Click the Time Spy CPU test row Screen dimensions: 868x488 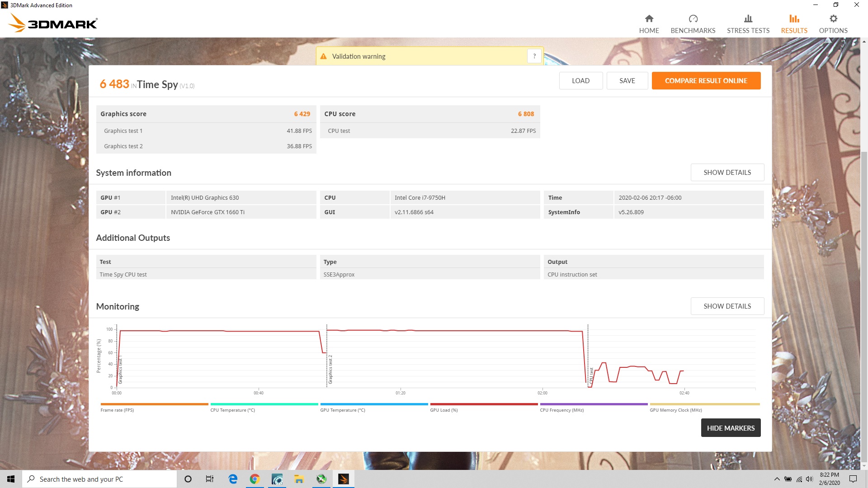[x=206, y=274]
